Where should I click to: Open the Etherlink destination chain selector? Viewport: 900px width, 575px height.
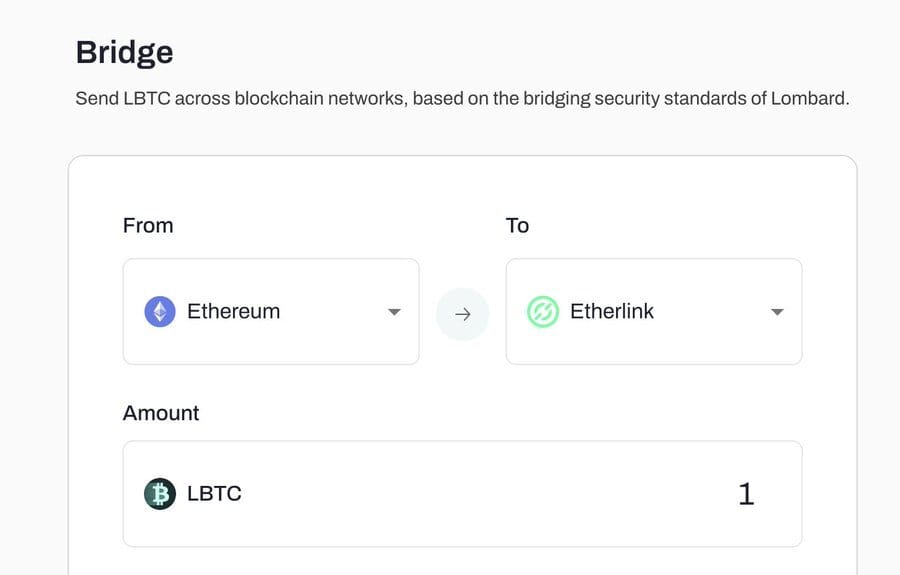654,312
